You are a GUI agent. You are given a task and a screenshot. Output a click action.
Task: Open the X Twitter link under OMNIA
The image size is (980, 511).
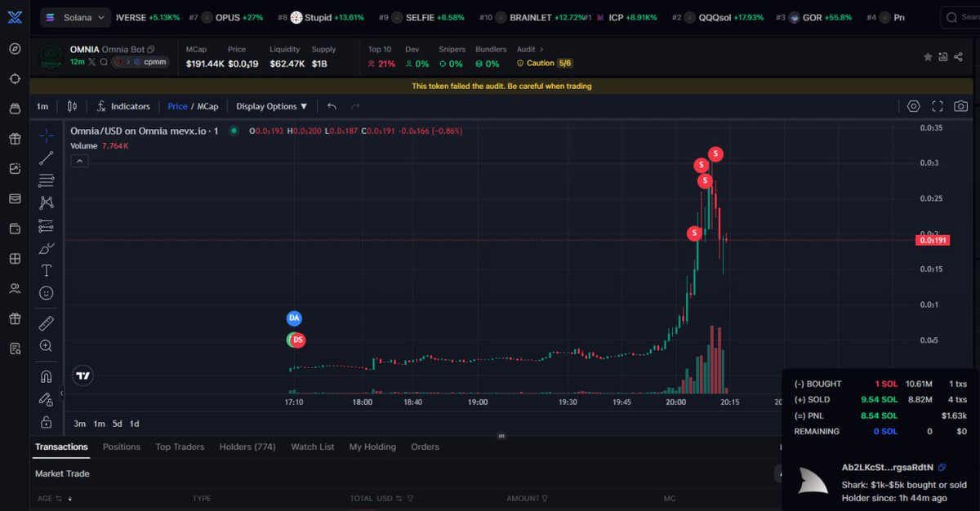(x=92, y=62)
